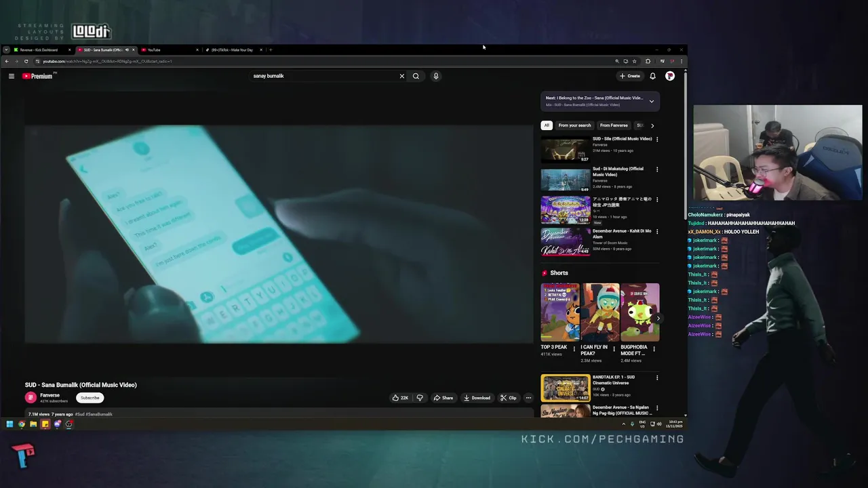
Task: Go to the YouTube Premium home logo
Action: pyautogui.click(x=37, y=76)
